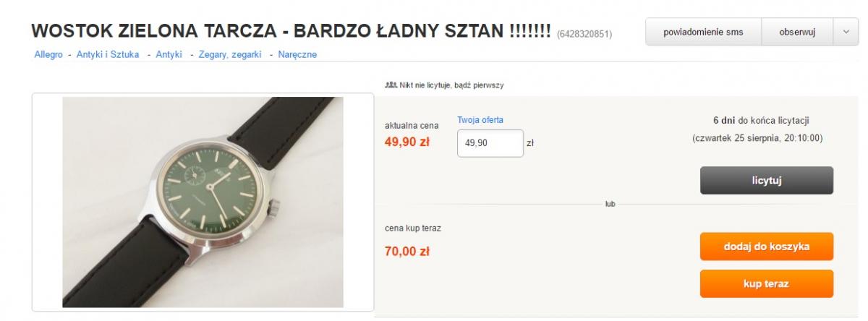Click the '6 dni do końca licytacji' text
Viewport: 868px width, 321px height.
[x=766, y=121]
